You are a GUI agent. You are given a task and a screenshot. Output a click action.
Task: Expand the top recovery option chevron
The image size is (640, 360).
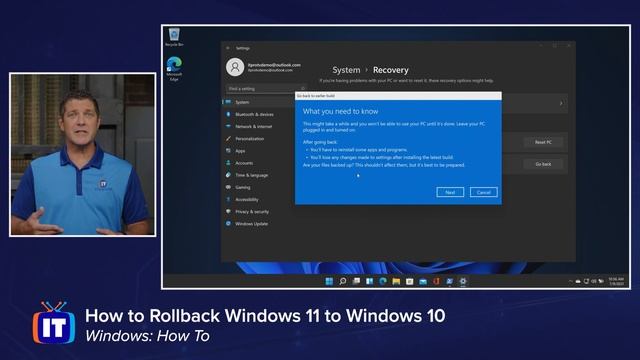561,104
